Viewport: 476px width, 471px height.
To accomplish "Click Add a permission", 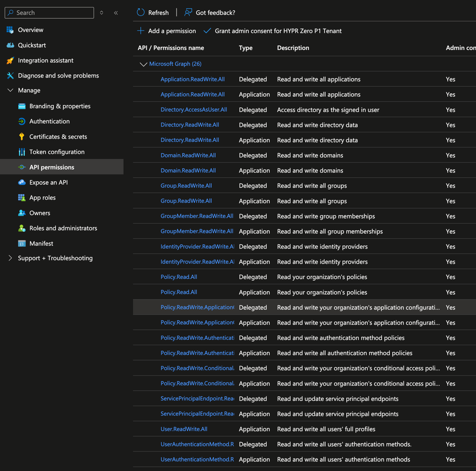I will click(x=166, y=31).
